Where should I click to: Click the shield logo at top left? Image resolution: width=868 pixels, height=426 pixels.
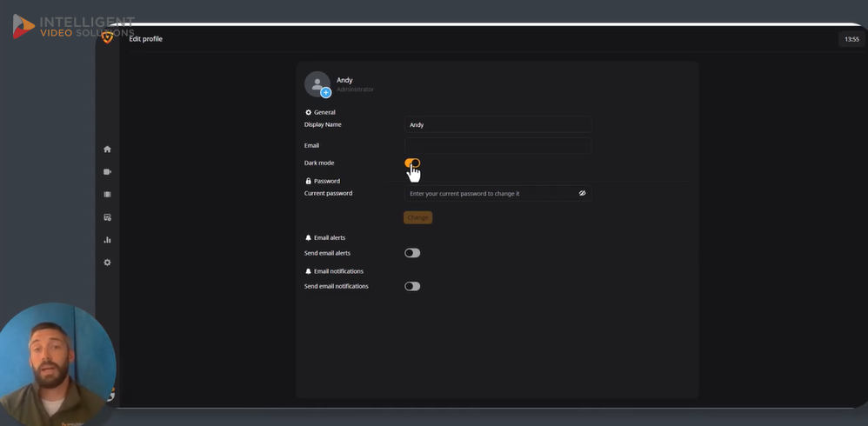tap(107, 37)
